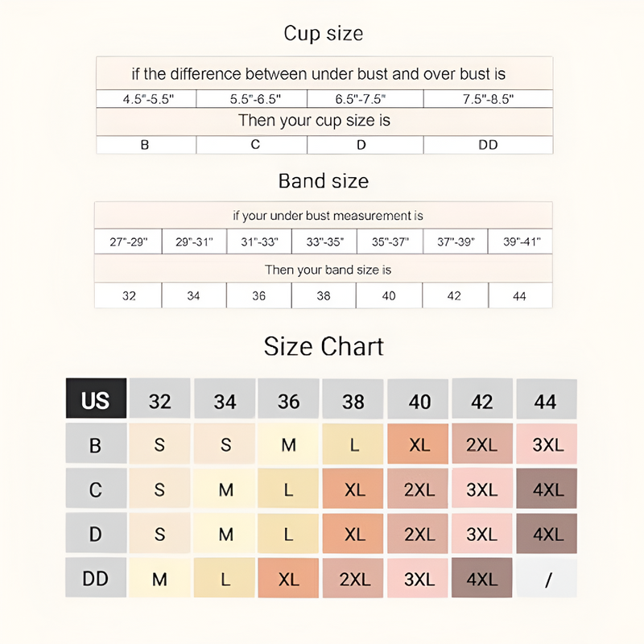This screenshot has width=644, height=644.
Task: Select cup size DD in the Cup size table
Action: pyautogui.click(x=488, y=145)
